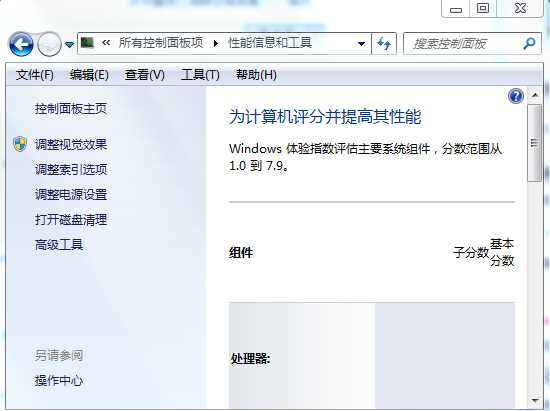Click the 为计算机评分并提高其性能 heading
Screen dimensions: 550x411
pos(325,117)
